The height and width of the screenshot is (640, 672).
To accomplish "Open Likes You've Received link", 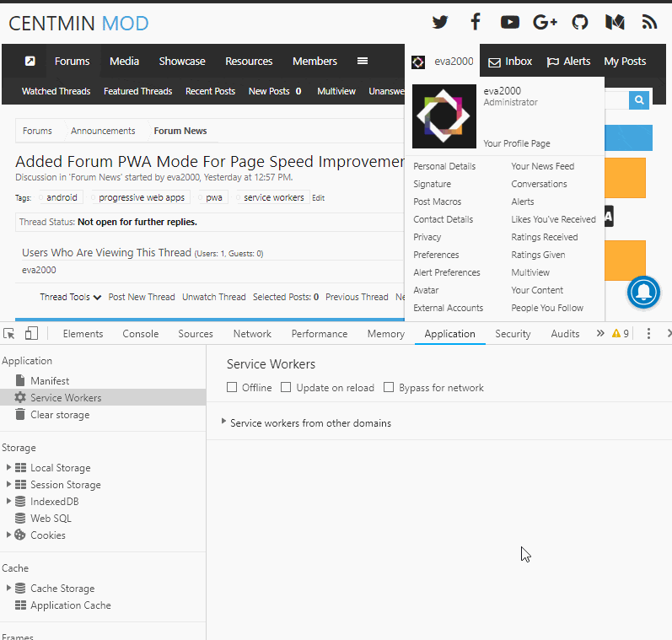I will coord(553,219).
